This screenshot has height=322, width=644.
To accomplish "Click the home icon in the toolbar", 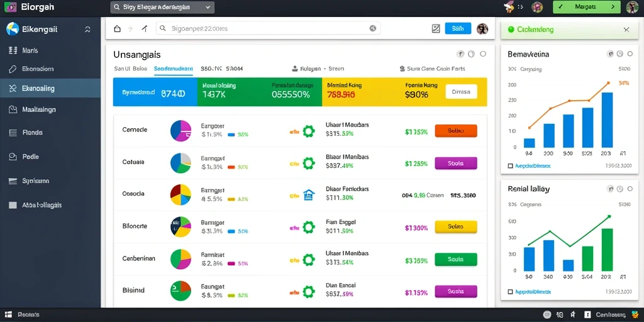I will click(118, 29).
